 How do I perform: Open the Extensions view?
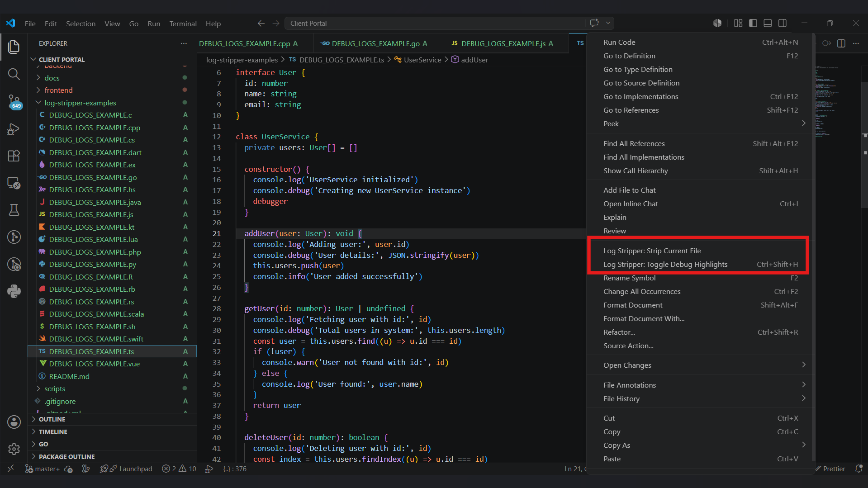[14, 156]
